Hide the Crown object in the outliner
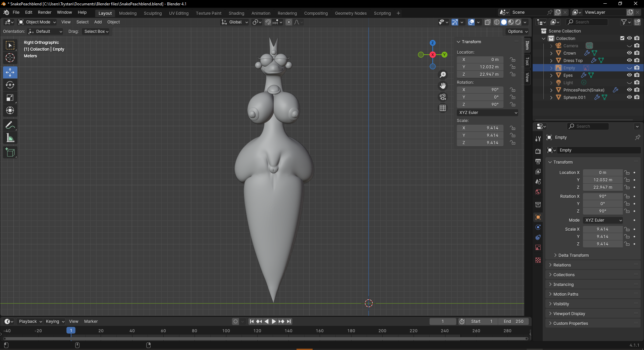Viewport: 644px width, 350px height. click(629, 53)
